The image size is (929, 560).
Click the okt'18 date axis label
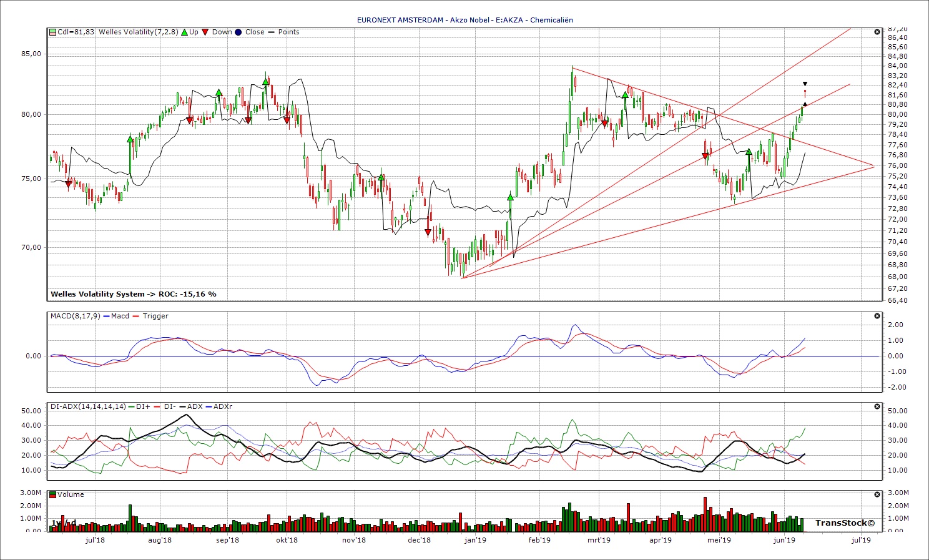tap(287, 540)
